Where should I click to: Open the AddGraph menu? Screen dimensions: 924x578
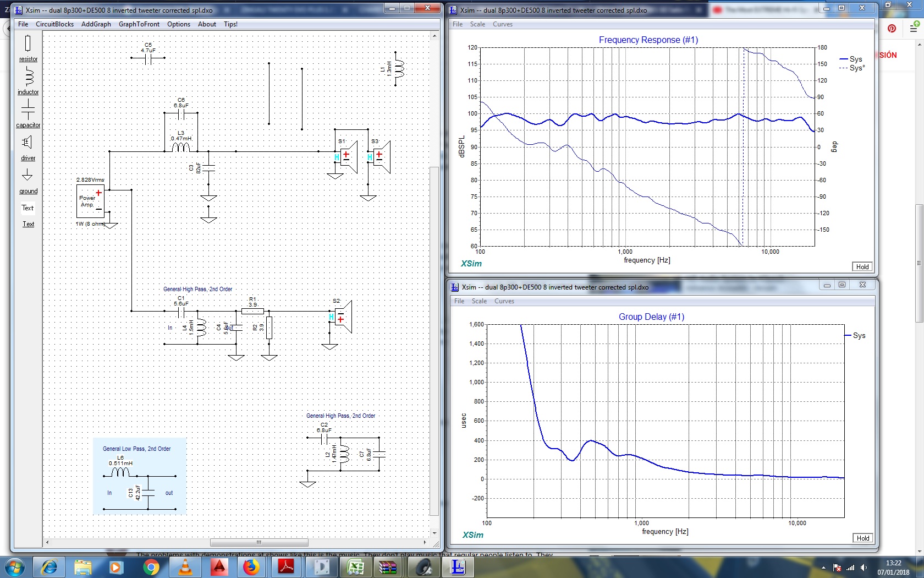(96, 24)
